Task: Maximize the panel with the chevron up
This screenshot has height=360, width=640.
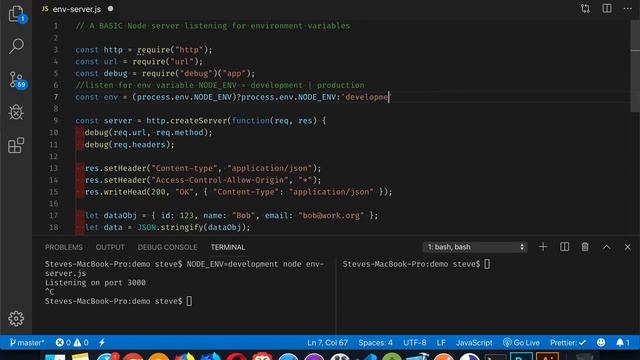Action: click(607, 247)
